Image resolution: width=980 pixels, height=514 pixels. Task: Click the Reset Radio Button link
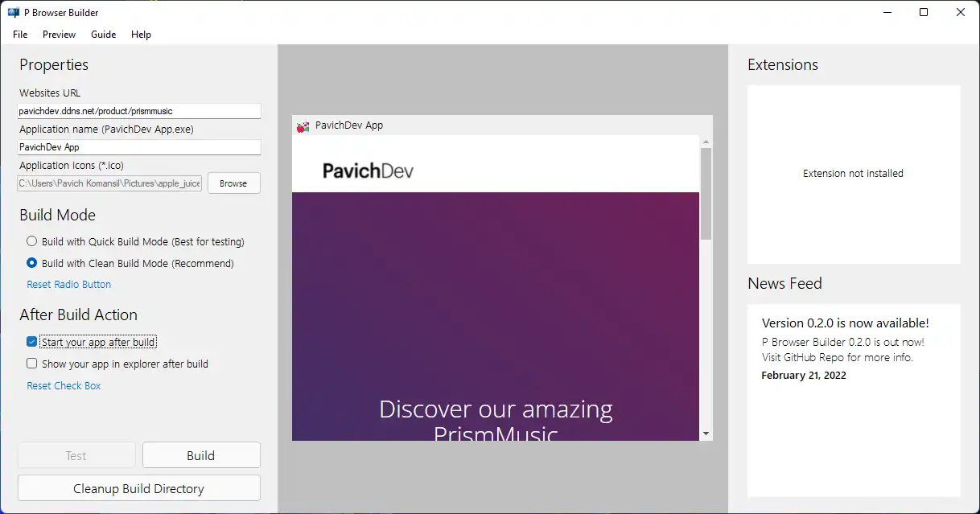pos(69,285)
